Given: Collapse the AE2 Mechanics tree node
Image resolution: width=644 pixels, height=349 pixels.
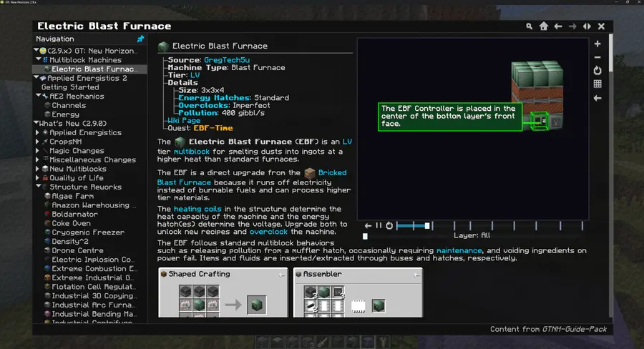Looking at the screenshot, I should 39,96.
